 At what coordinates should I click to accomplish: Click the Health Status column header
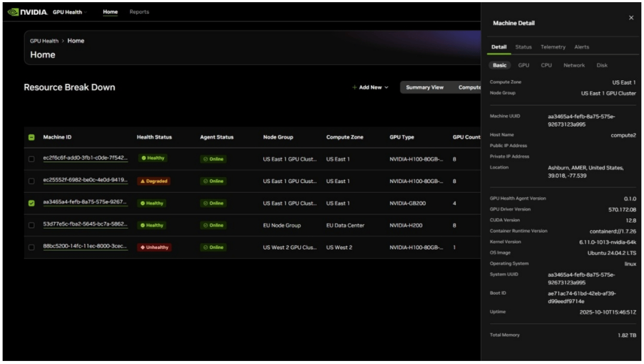(154, 137)
